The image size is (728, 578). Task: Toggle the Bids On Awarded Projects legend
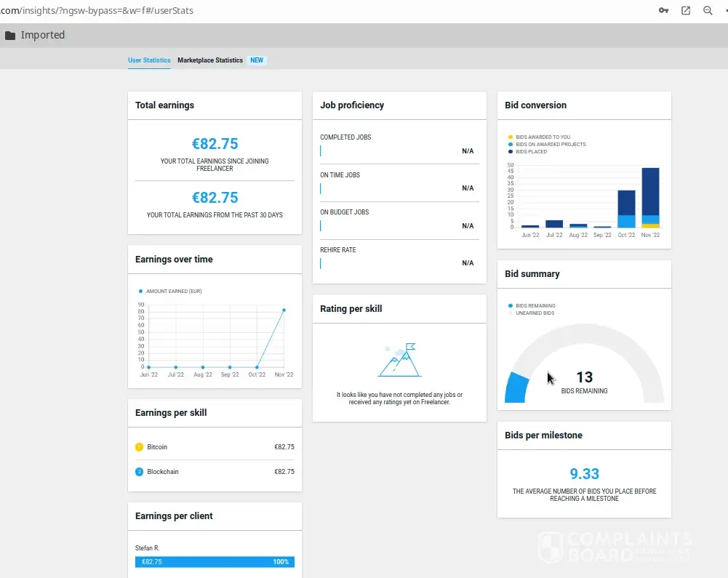point(550,144)
